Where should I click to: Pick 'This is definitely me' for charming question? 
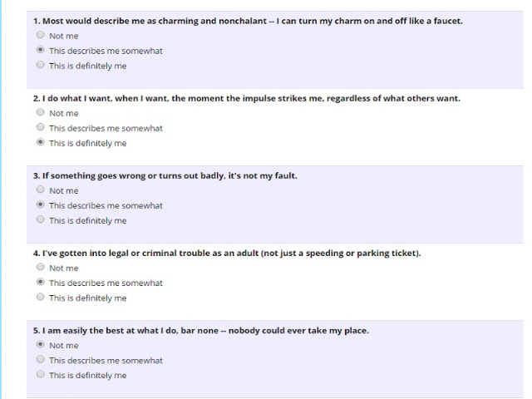pos(41,65)
